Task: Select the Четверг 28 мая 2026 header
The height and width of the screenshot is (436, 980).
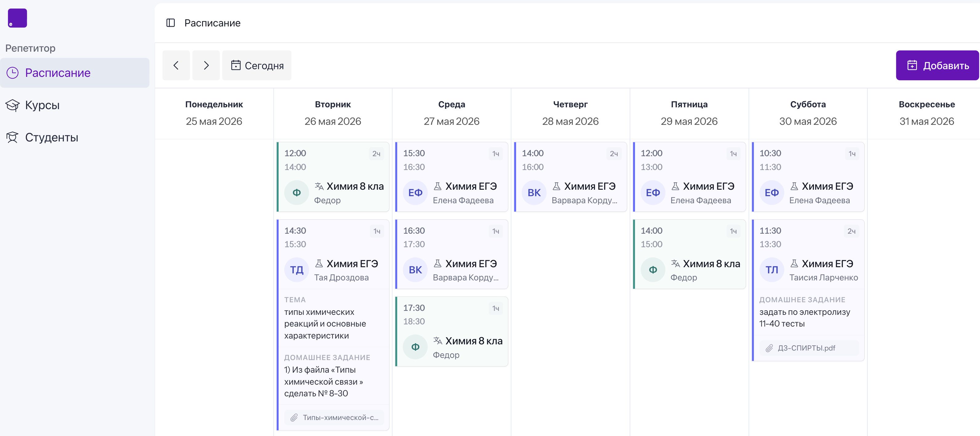Action: click(570, 113)
